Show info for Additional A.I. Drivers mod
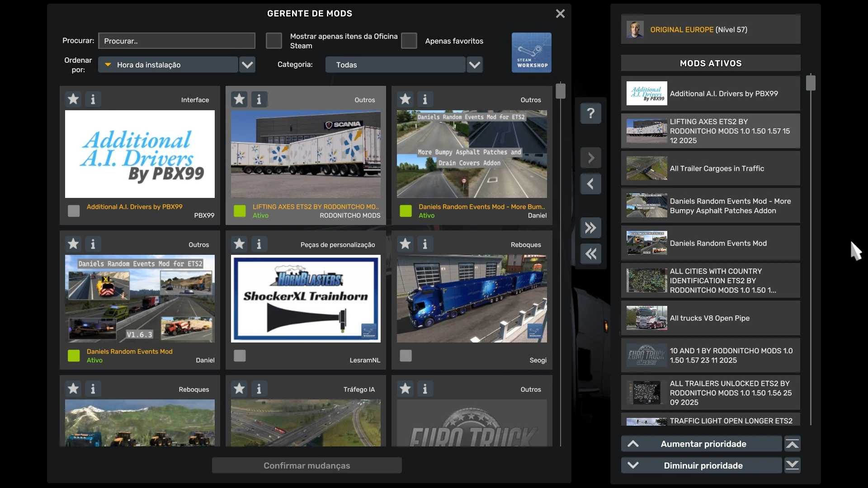Screen dimensions: 868x488 93,99
